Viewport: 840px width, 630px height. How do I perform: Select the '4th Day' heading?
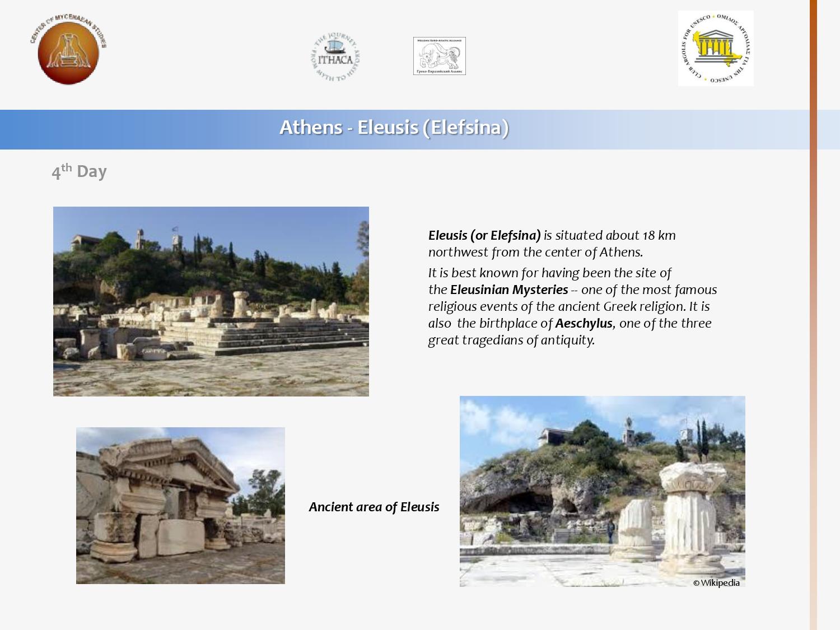(79, 171)
